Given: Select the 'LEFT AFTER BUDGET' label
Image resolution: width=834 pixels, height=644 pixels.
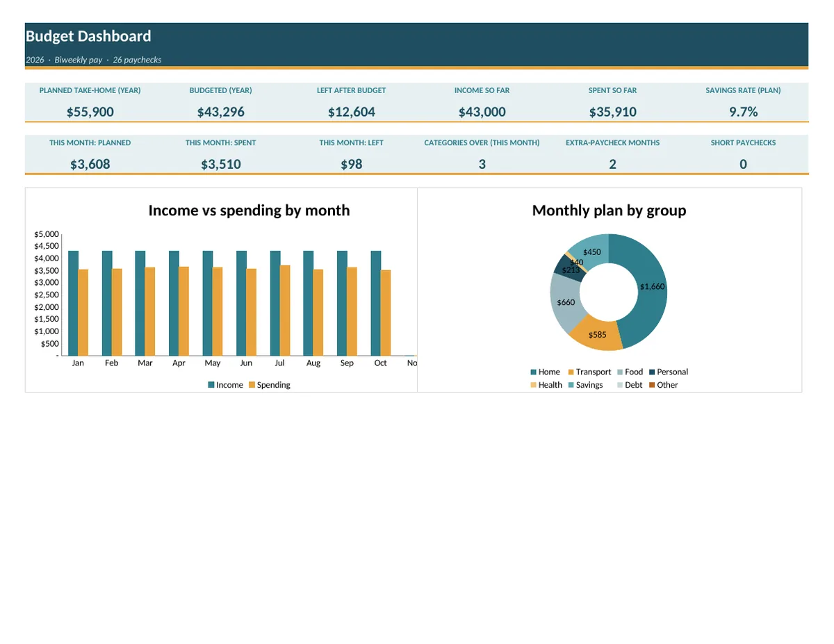Looking at the screenshot, I should pyautogui.click(x=351, y=90).
